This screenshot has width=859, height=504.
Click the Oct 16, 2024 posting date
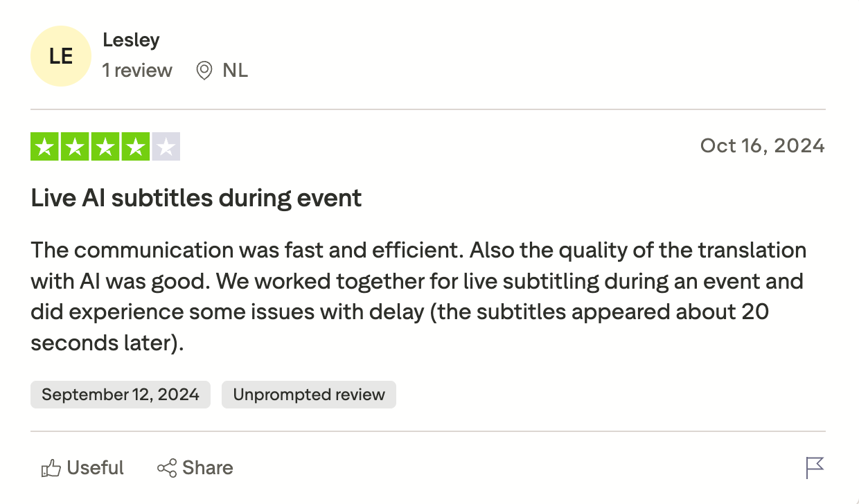tap(762, 146)
